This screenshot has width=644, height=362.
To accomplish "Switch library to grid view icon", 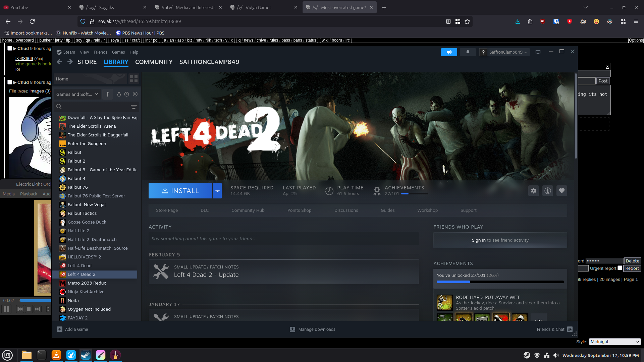I will pyautogui.click(x=133, y=79).
